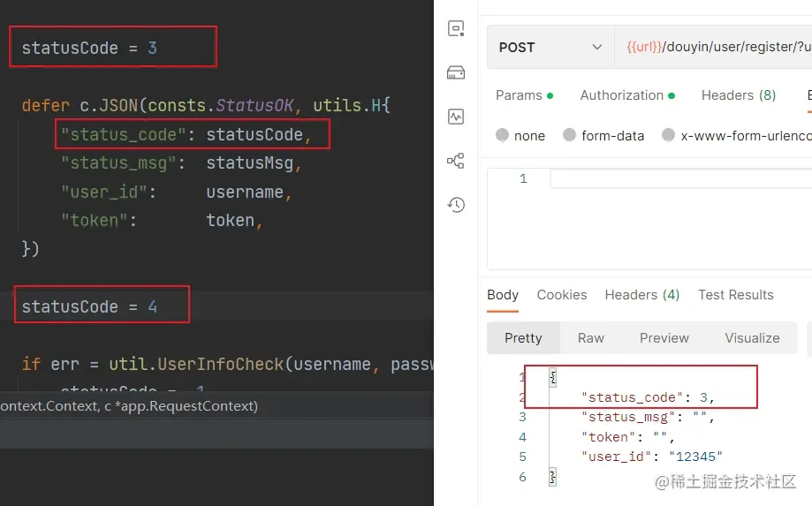The image size is (812, 506).
Task: Open the Flows icon in Postman sidebar
Action: click(456, 161)
